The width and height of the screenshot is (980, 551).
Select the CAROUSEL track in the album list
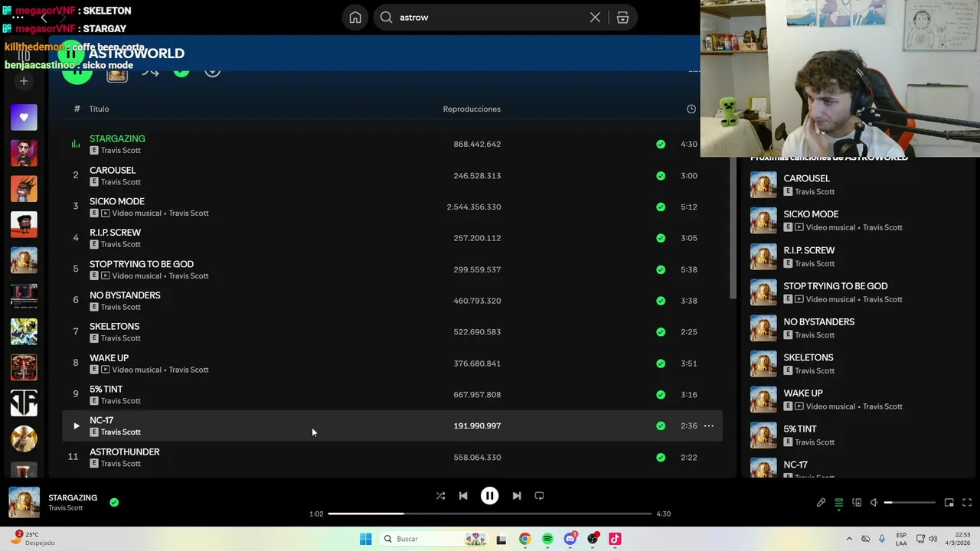coord(113,170)
